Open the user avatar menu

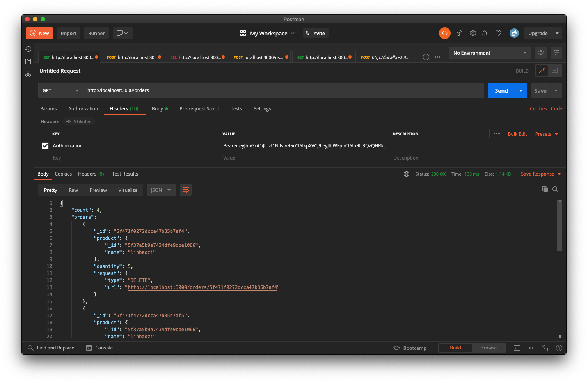point(514,33)
